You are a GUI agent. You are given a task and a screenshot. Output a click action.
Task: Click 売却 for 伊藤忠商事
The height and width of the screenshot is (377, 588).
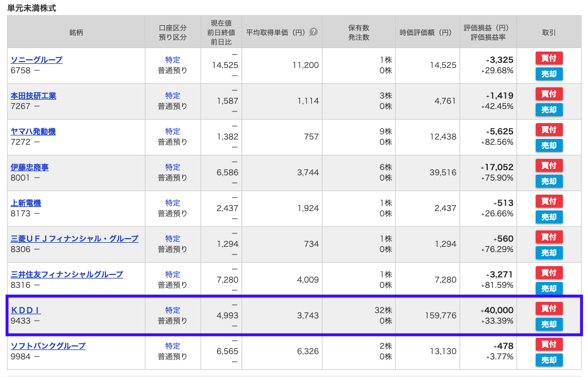(x=549, y=181)
